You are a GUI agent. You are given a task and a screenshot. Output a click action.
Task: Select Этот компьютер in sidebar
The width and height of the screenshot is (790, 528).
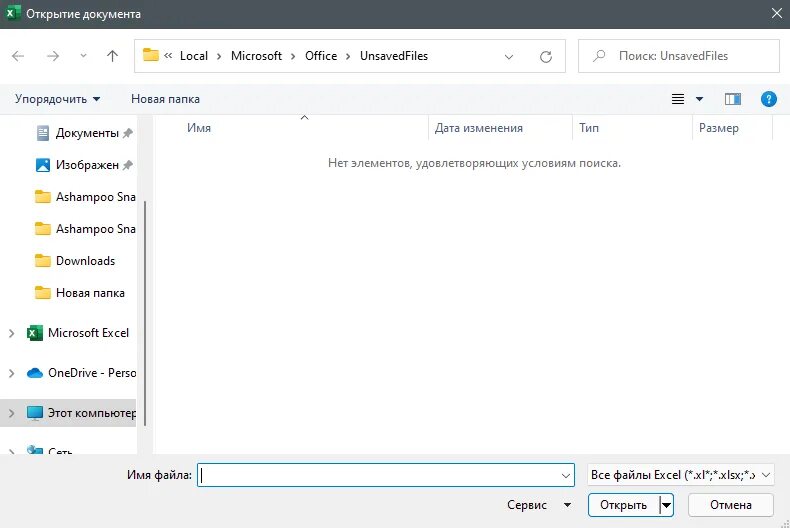pyautogui.click(x=81, y=413)
